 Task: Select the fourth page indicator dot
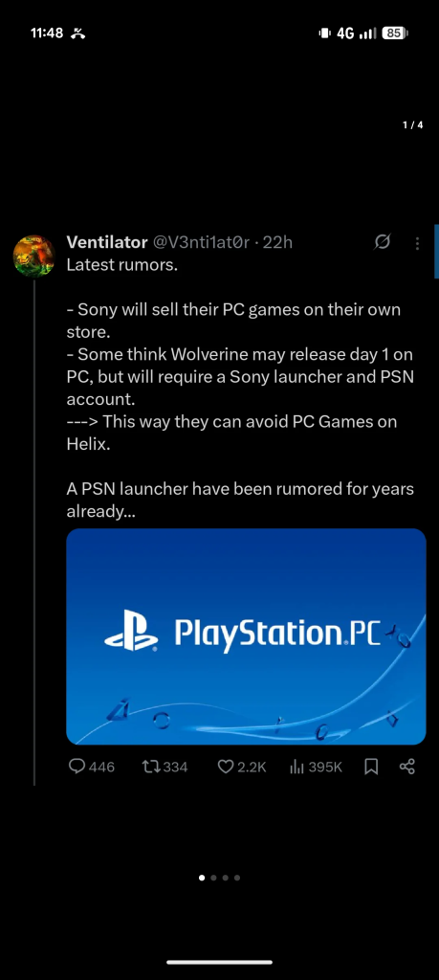pos(237,878)
